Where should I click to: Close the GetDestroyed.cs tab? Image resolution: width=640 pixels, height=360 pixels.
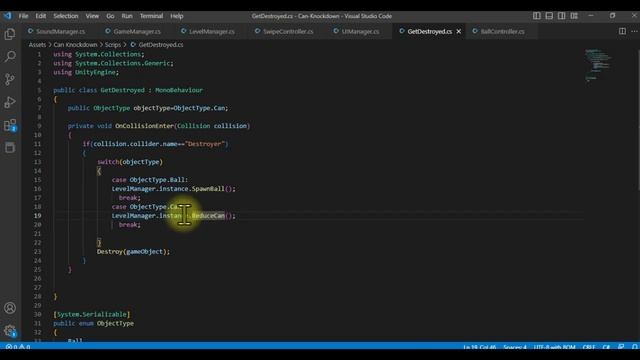[x=459, y=31]
